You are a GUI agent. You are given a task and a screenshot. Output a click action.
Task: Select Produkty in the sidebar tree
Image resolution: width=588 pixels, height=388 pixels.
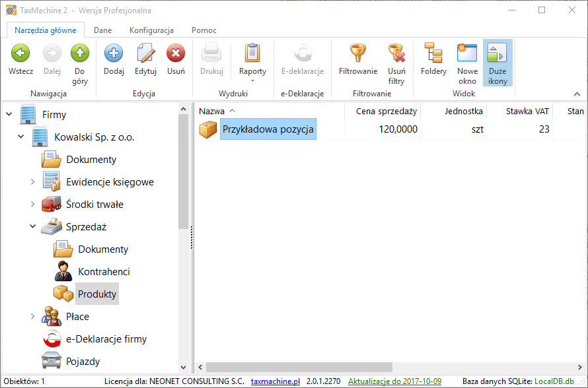point(96,294)
